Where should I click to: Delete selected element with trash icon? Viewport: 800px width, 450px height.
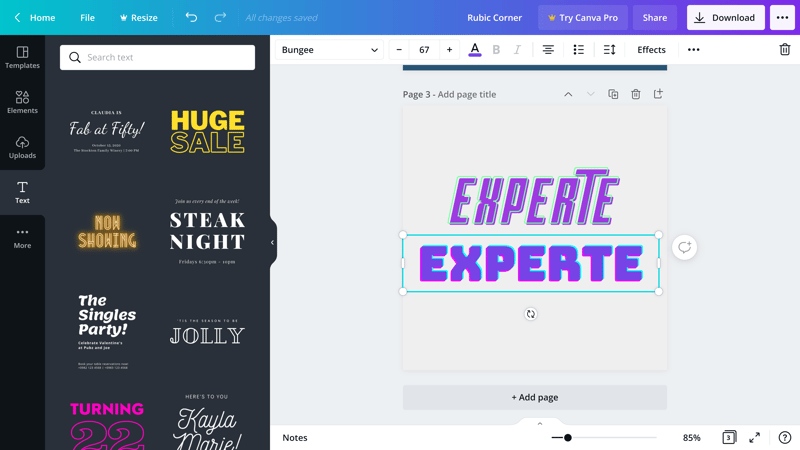[785, 49]
